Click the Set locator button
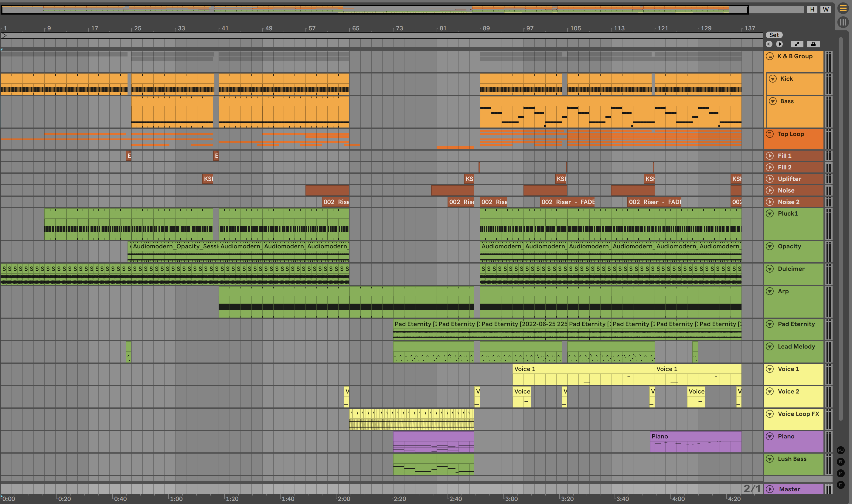This screenshot has height=504, width=852. [774, 35]
